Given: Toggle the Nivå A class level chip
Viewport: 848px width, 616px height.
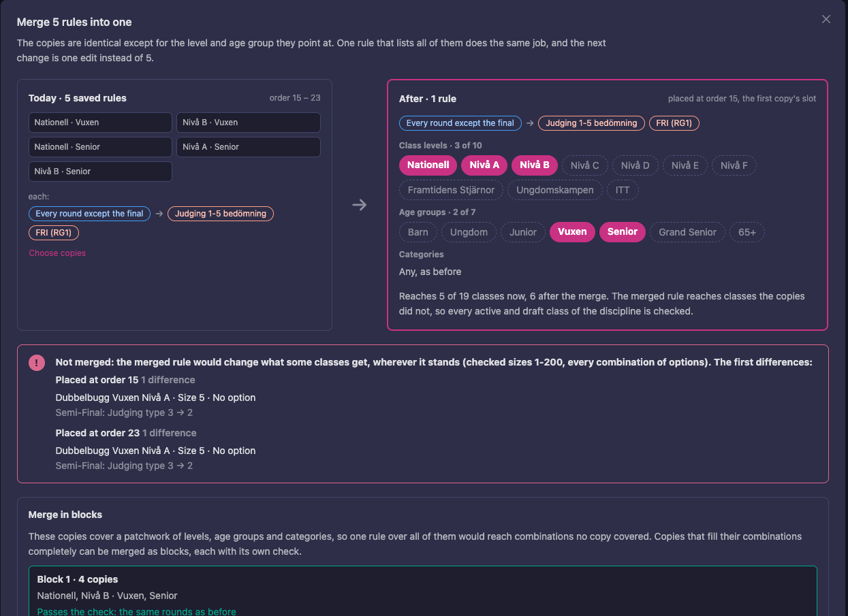Looking at the screenshot, I should [484, 165].
